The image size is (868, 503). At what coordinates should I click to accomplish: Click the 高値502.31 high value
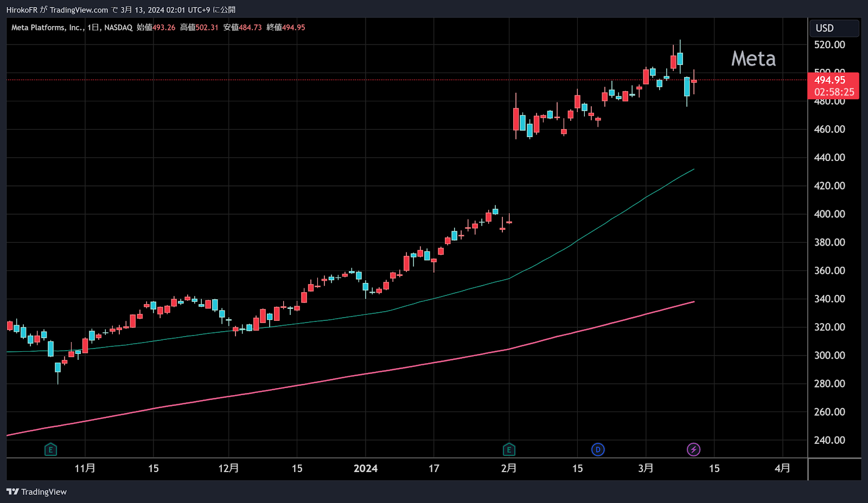[x=199, y=27]
